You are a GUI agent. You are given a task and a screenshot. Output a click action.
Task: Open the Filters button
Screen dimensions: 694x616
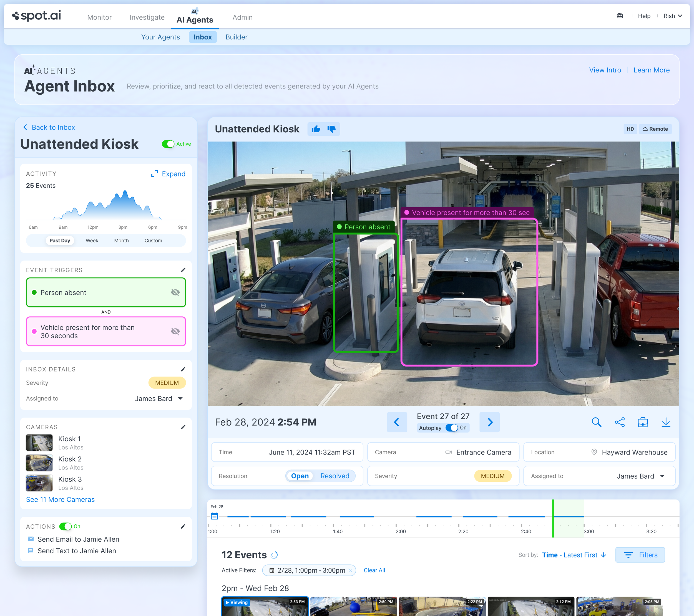point(640,555)
